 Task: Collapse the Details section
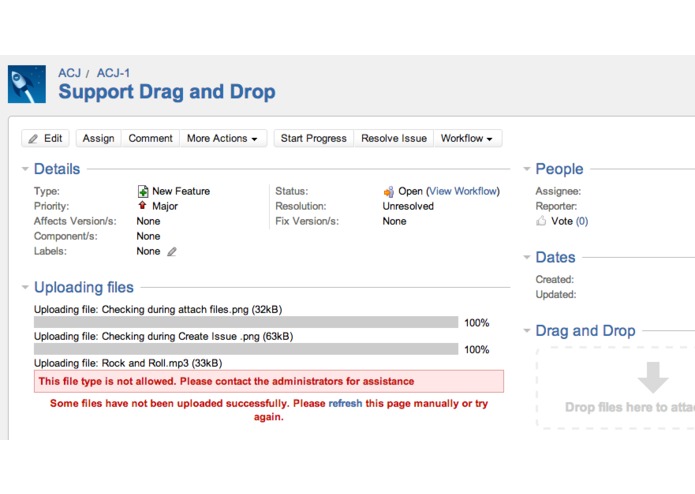click(25, 169)
